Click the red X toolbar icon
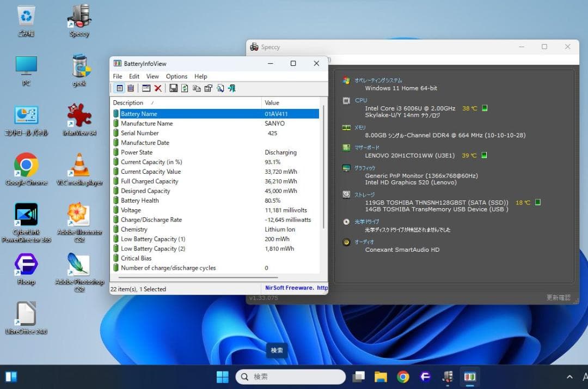Image resolution: width=588 pixels, height=389 pixels. [158, 88]
